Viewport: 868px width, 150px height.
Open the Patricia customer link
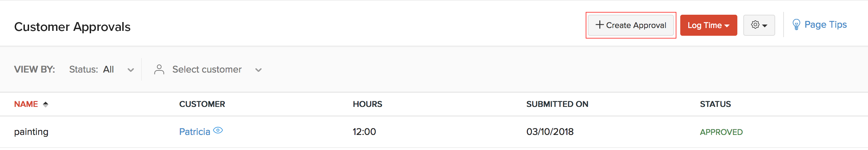194,132
